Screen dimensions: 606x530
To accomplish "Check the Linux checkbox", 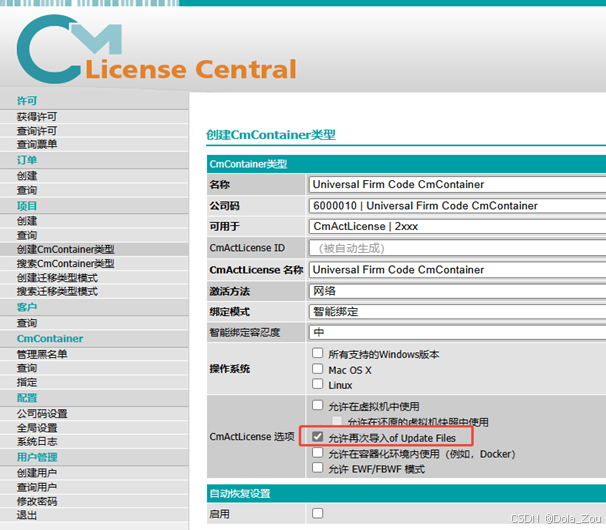I will [x=317, y=384].
